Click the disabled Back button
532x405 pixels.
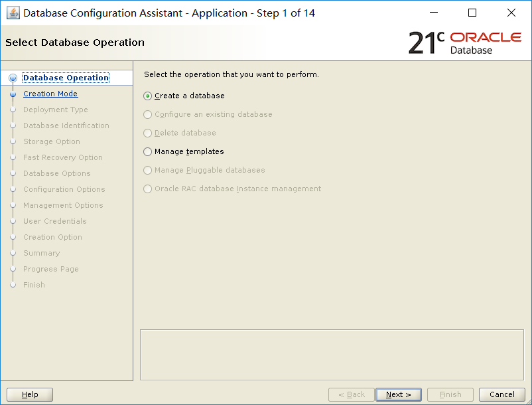351,394
